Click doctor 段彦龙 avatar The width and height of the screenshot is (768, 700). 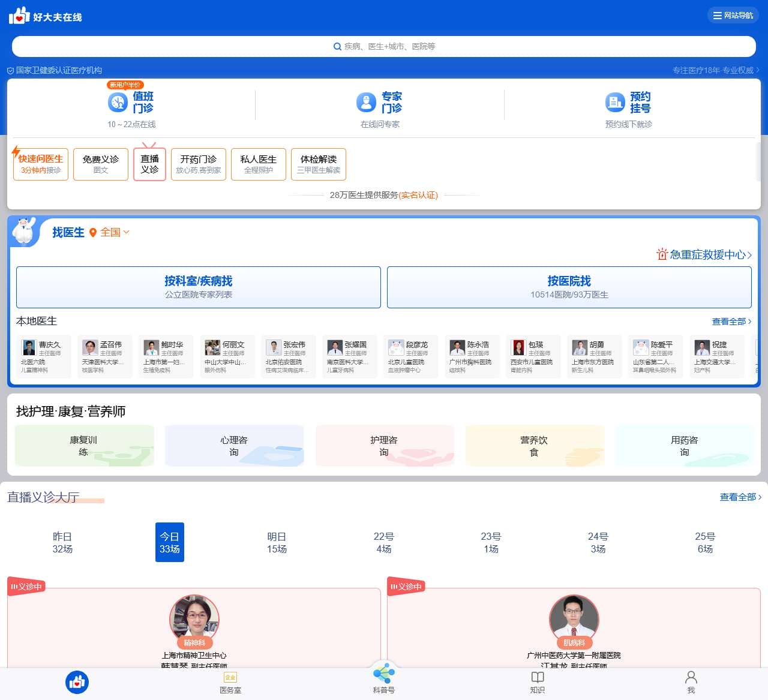coord(396,347)
